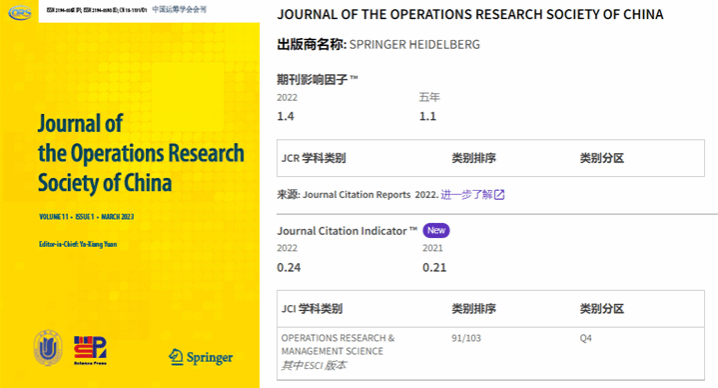This screenshot has height=388, width=718.
Task: Click the journal title heading at top
Action: [470, 15]
